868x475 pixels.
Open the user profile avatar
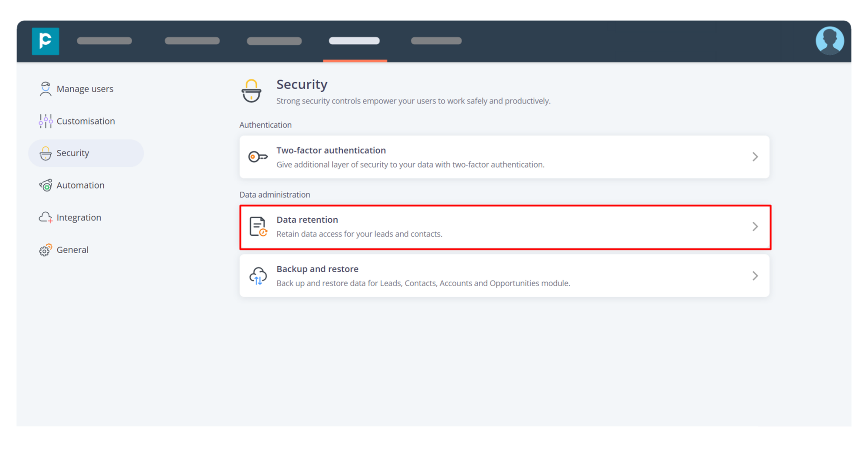pos(829,41)
